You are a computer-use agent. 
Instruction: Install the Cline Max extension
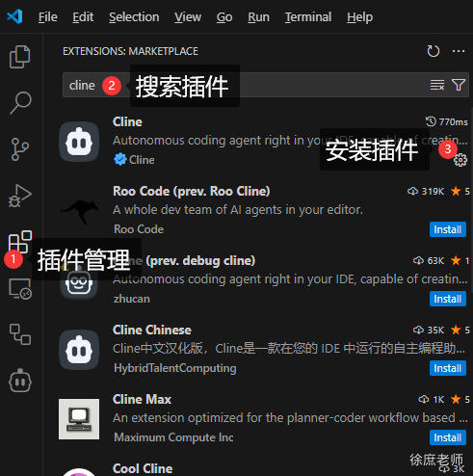click(448, 437)
